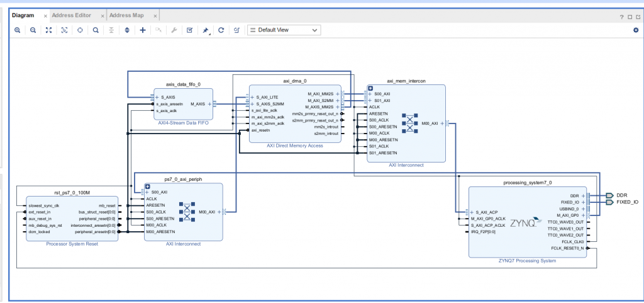
Task: Close the Address Map tab
Action: [155, 16]
